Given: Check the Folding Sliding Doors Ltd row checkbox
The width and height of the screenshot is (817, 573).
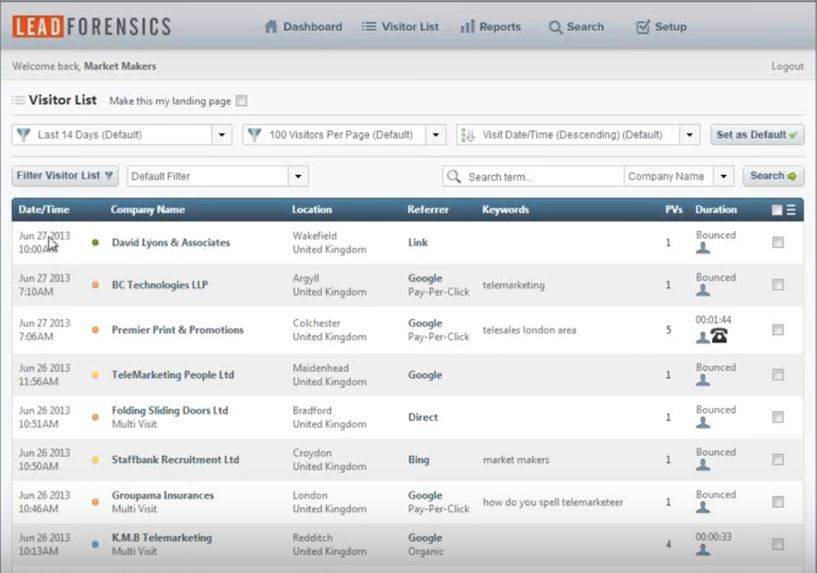Looking at the screenshot, I should [778, 417].
